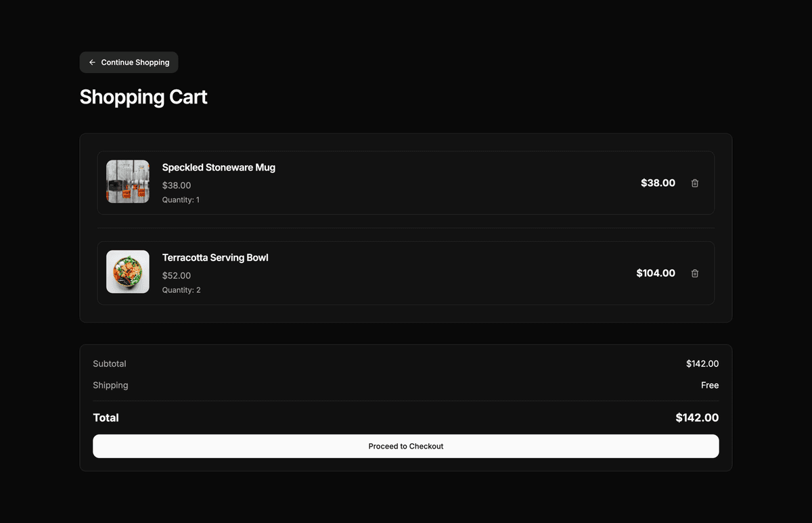Viewport: 812px width, 523px height.
Task: Click the trash icon for Terracotta Serving Bowl
Action: (x=694, y=273)
